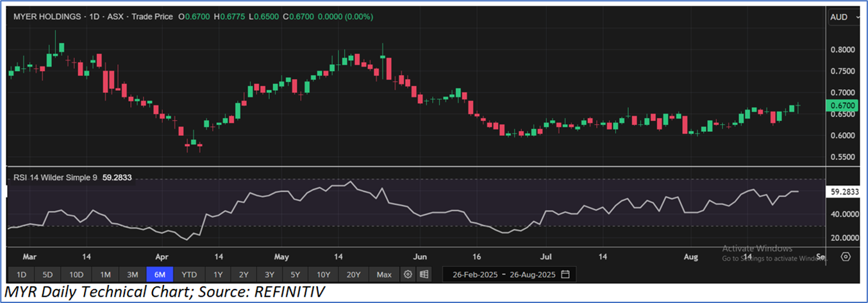Switch to the 5D range
Screen dimensions: 868x303
coord(47,275)
